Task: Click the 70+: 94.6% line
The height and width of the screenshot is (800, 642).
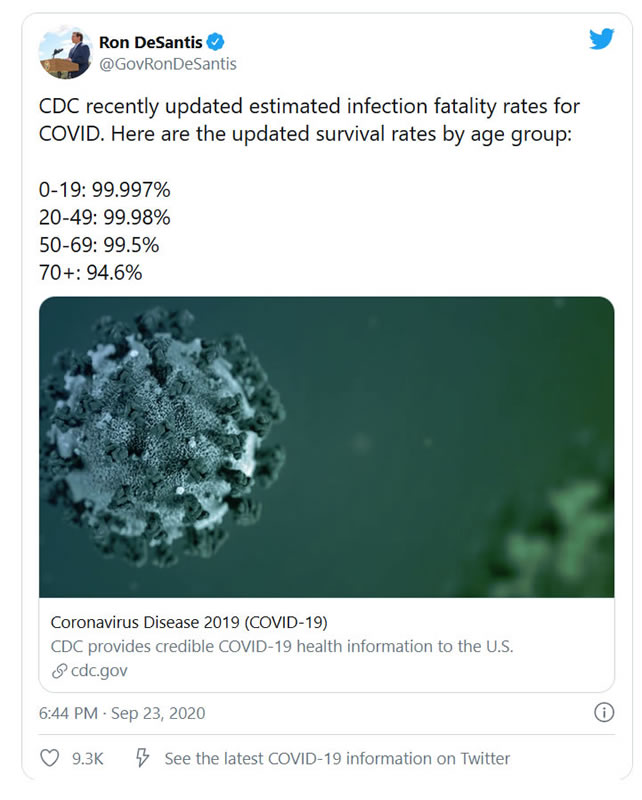Action: 91,271
